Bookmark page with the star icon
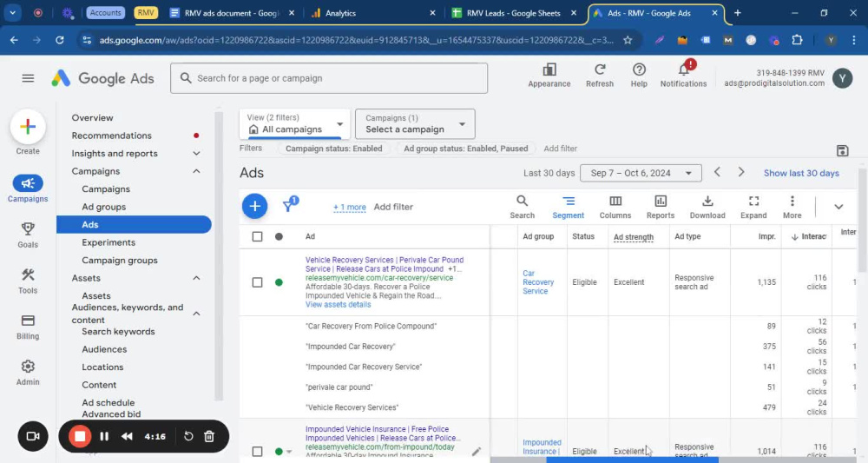 click(x=628, y=40)
